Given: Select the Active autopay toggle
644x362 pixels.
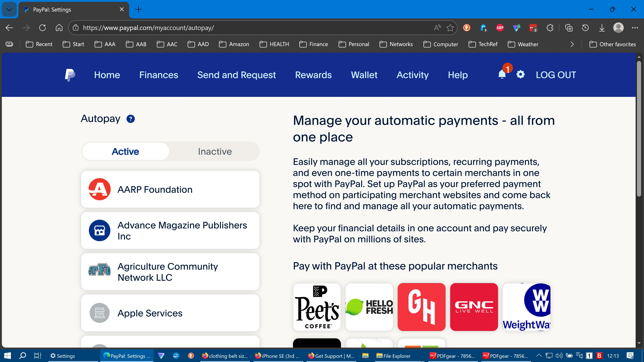Looking at the screenshot, I should pos(125,151).
